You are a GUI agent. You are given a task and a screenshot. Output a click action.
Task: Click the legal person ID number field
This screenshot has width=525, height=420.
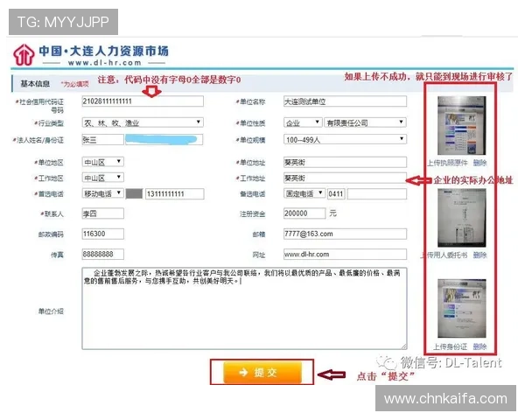pyautogui.click(x=164, y=140)
